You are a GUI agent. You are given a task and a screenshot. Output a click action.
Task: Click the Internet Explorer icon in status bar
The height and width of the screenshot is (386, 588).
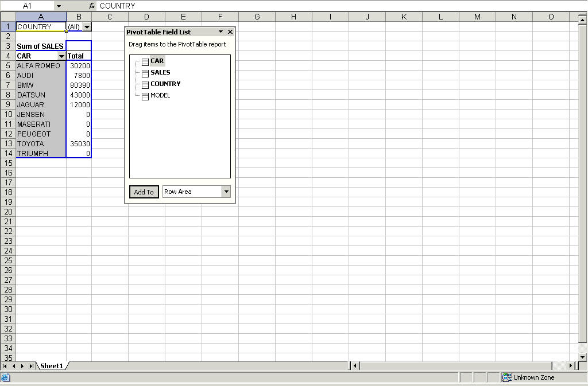pyautogui.click(x=6, y=377)
